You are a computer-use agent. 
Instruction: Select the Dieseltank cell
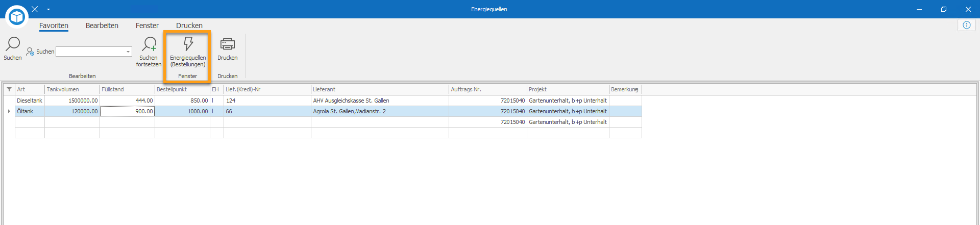pyautogui.click(x=30, y=101)
